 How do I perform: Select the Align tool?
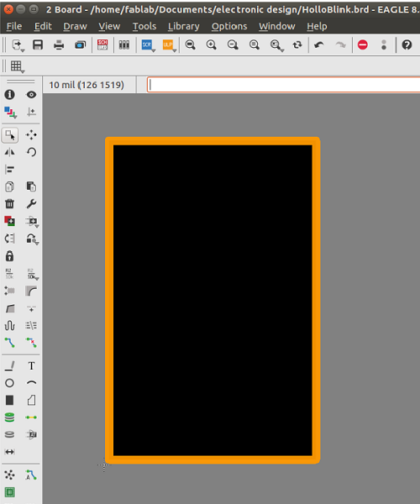[x=9, y=169]
